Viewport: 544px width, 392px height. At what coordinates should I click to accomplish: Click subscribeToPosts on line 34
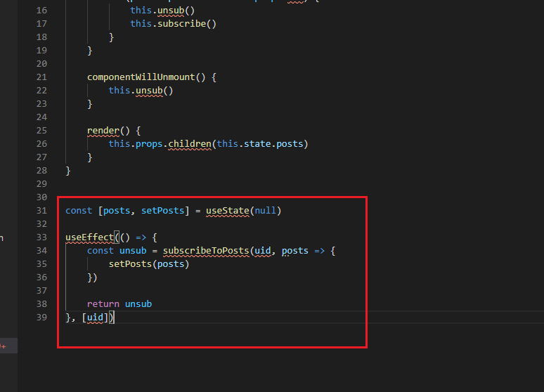point(205,251)
